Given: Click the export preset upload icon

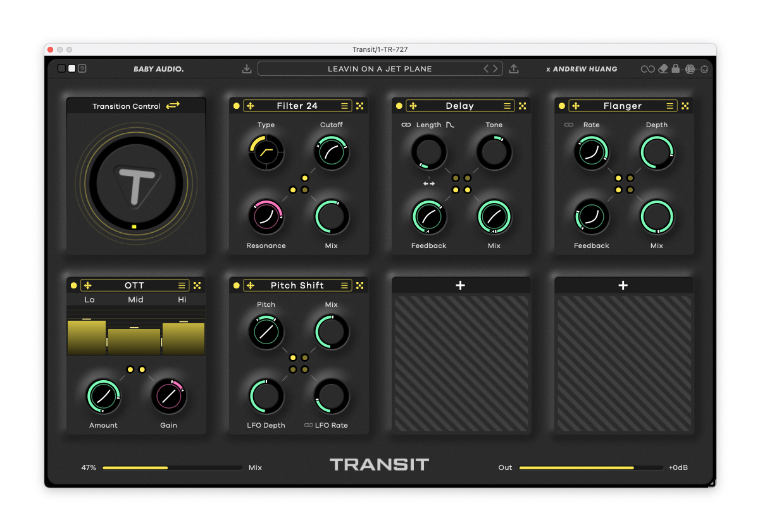Looking at the screenshot, I should tap(514, 69).
